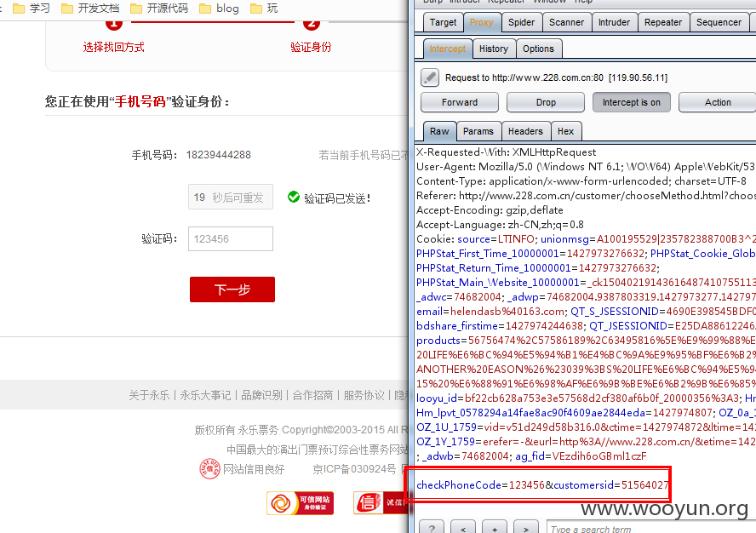This screenshot has height=533, width=756.
Task: Switch to Params request view
Action: 478,131
